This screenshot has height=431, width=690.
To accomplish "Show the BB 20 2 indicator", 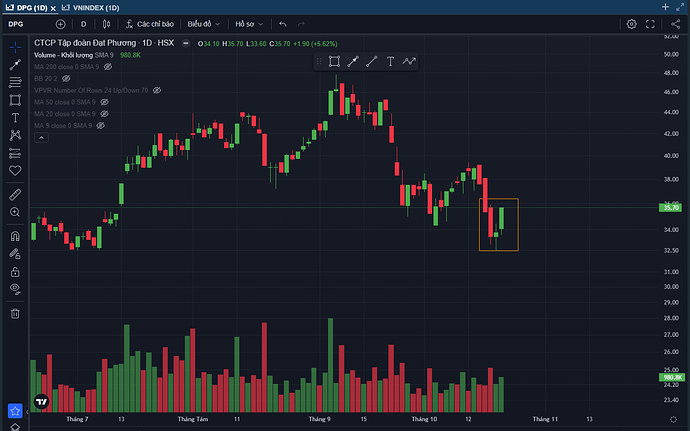I will click(x=67, y=78).
